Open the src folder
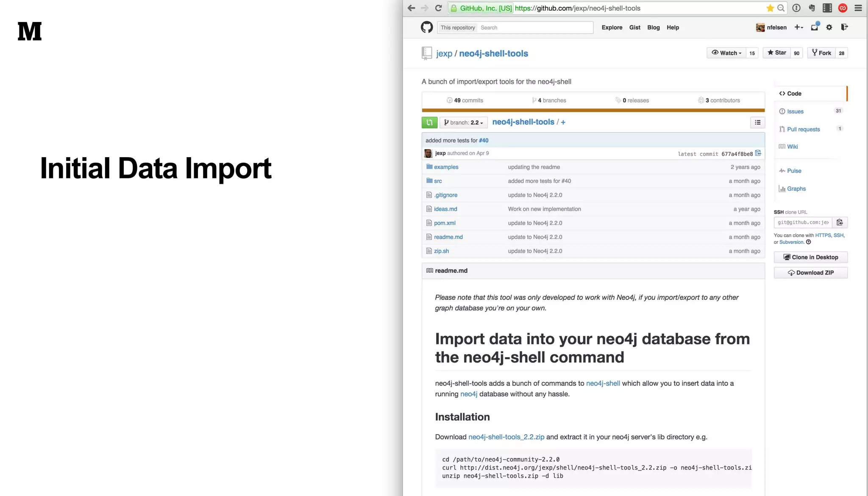 [x=438, y=181]
